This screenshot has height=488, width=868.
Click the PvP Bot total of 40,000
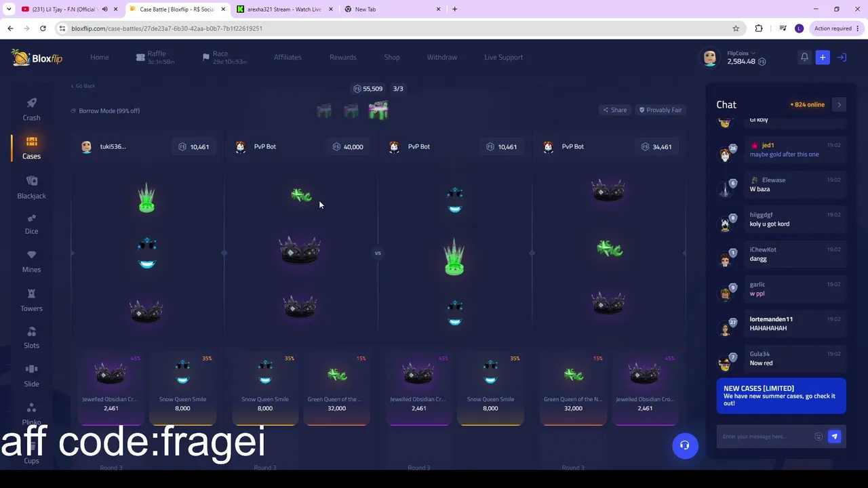(x=347, y=147)
